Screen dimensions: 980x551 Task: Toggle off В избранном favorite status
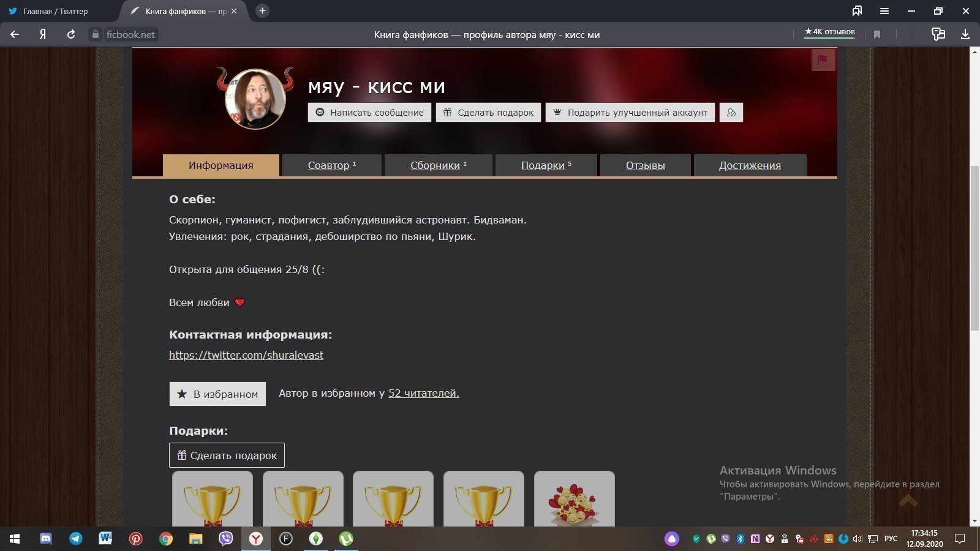tap(217, 394)
